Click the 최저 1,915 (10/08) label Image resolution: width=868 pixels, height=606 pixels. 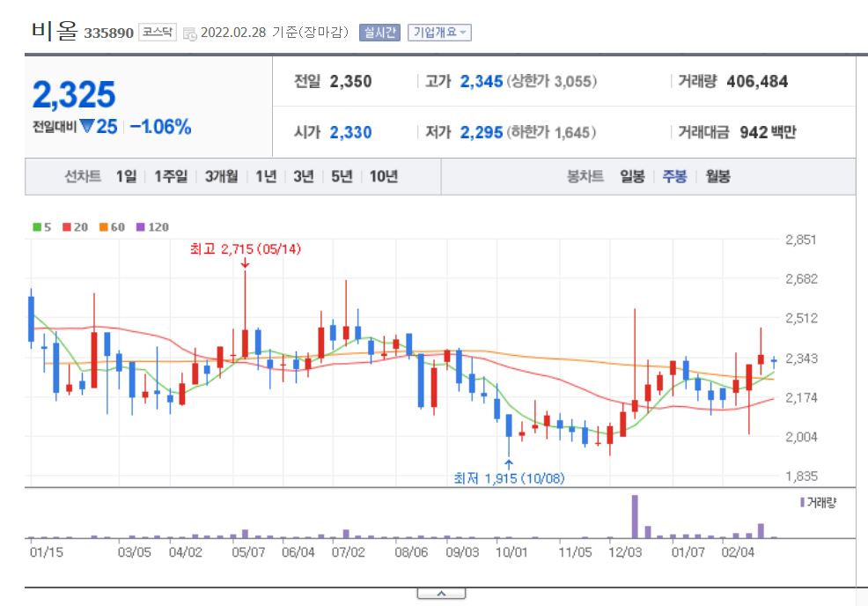[510, 478]
